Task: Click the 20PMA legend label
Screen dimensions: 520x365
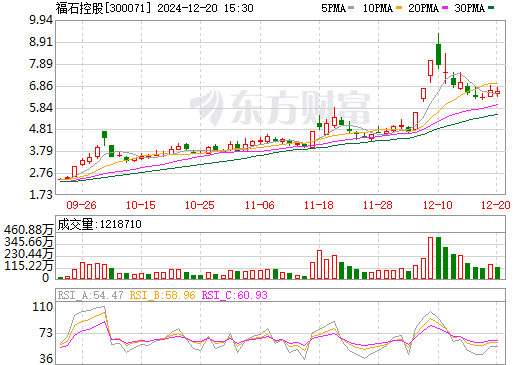Action: coord(423,8)
